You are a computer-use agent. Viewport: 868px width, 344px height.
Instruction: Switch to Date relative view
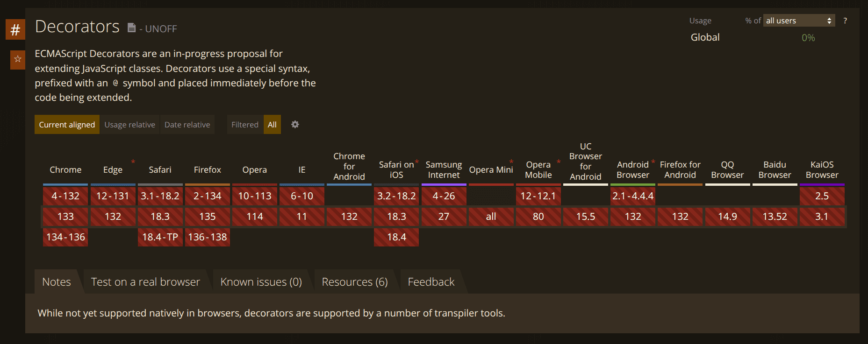point(187,125)
